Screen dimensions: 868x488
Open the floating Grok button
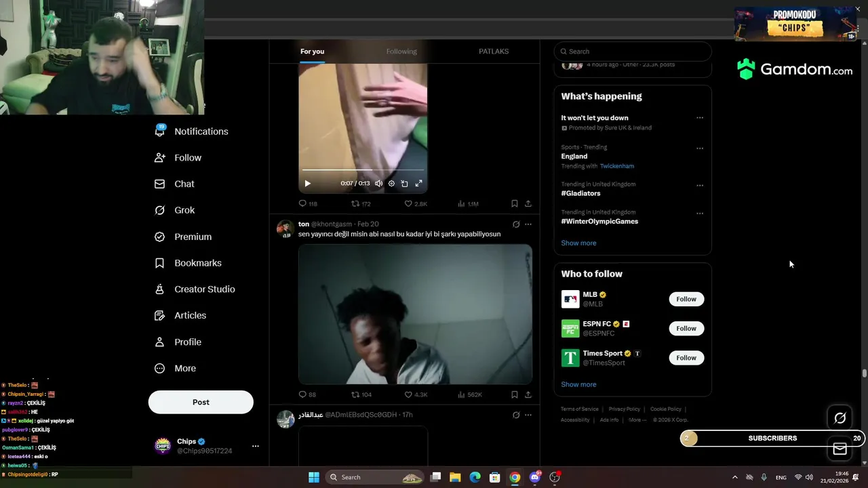pos(840,418)
